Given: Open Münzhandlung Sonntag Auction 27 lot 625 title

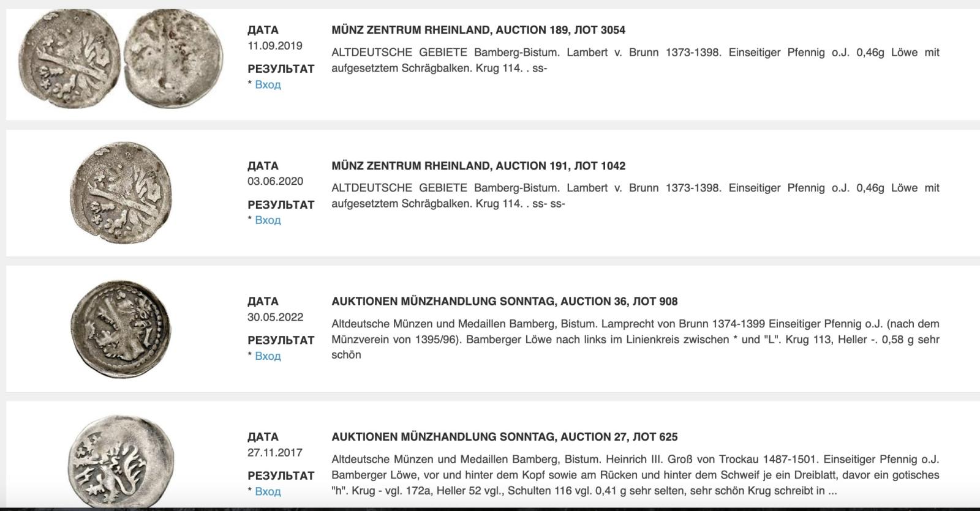Looking at the screenshot, I should [505, 437].
